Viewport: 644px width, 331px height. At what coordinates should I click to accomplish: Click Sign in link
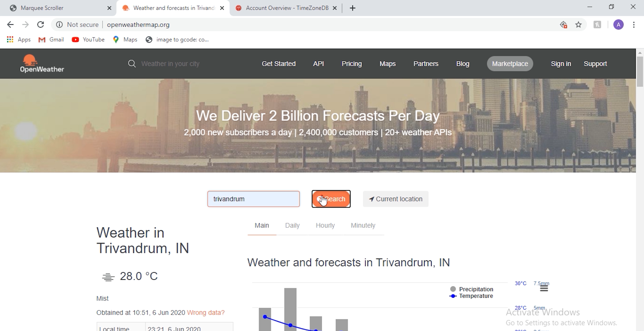coord(561,64)
